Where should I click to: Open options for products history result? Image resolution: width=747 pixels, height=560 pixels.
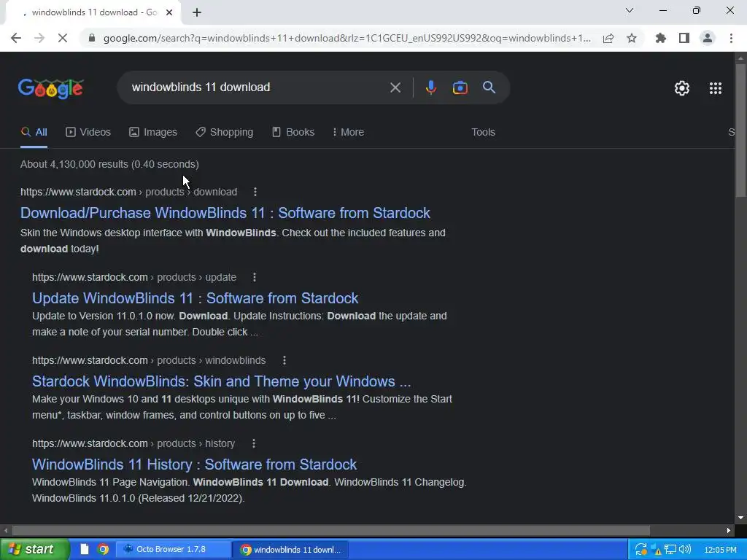pyautogui.click(x=254, y=443)
